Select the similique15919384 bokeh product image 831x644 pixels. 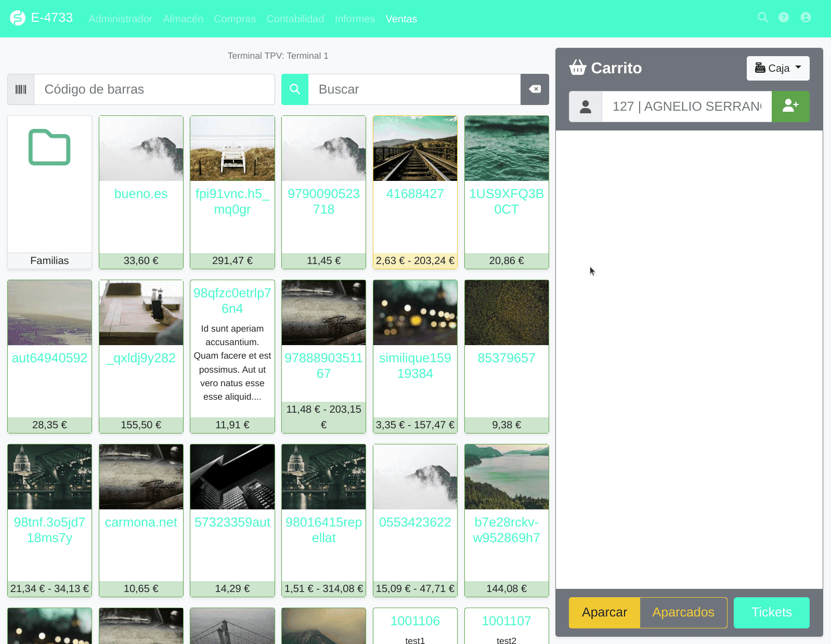coord(415,312)
